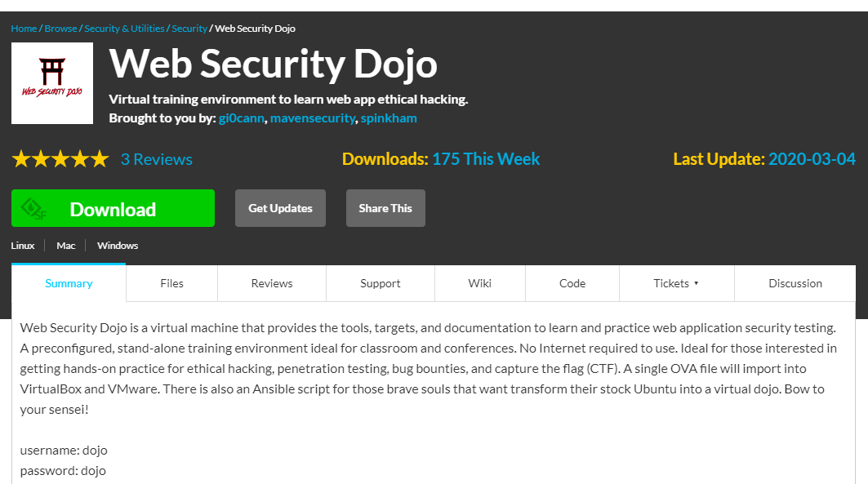The image size is (868, 484).
Task: Open the 3 Reviews link
Action: pos(157,159)
